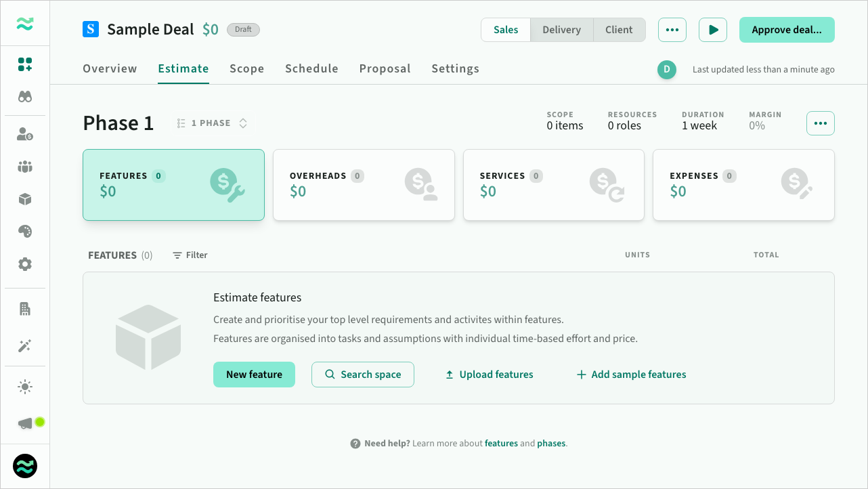Select the Overheads cost card
The width and height of the screenshot is (868, 489).
coord(364,185)
